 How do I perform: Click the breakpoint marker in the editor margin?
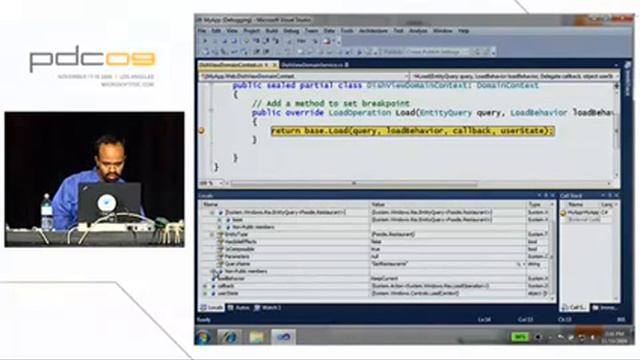click(x=201, y=131)
